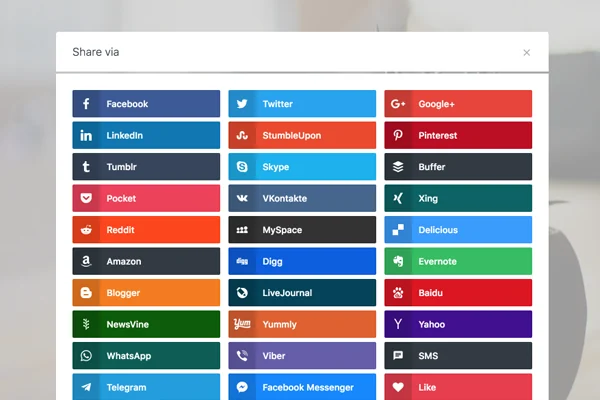This screenshot has height=400, width=600.
Task: Click the red Like button
Action: point(458,387)
